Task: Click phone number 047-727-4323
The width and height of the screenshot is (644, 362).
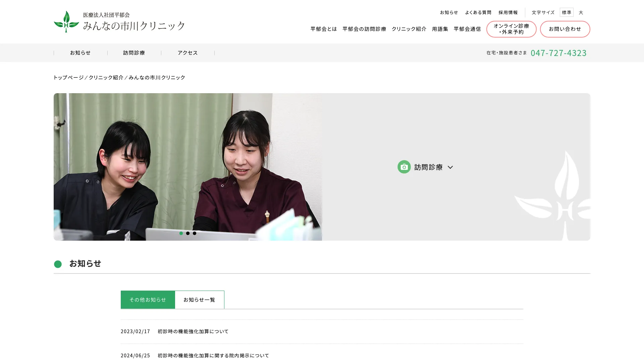Action: coord(558,53)
